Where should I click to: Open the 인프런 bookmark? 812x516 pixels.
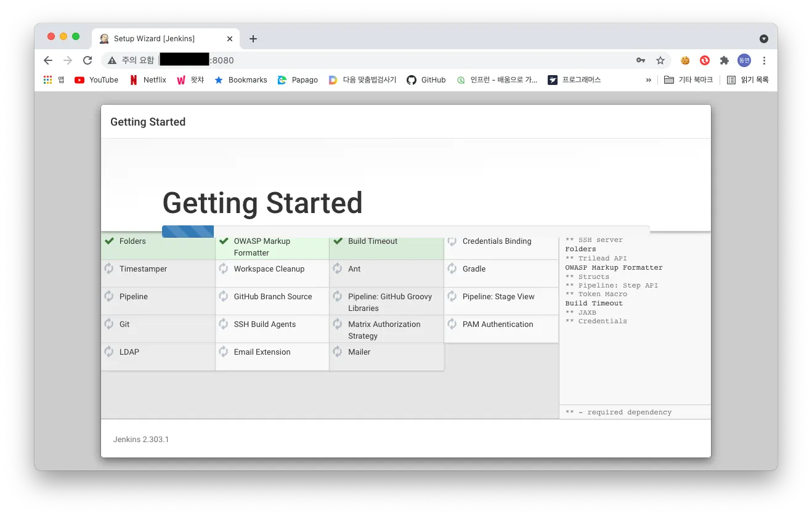497,80
